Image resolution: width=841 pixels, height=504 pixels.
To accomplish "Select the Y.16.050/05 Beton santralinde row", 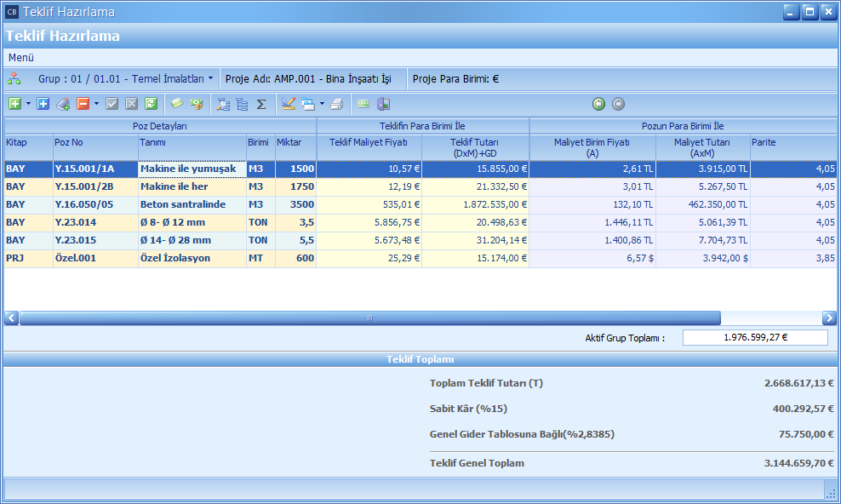I will [170, 204].
